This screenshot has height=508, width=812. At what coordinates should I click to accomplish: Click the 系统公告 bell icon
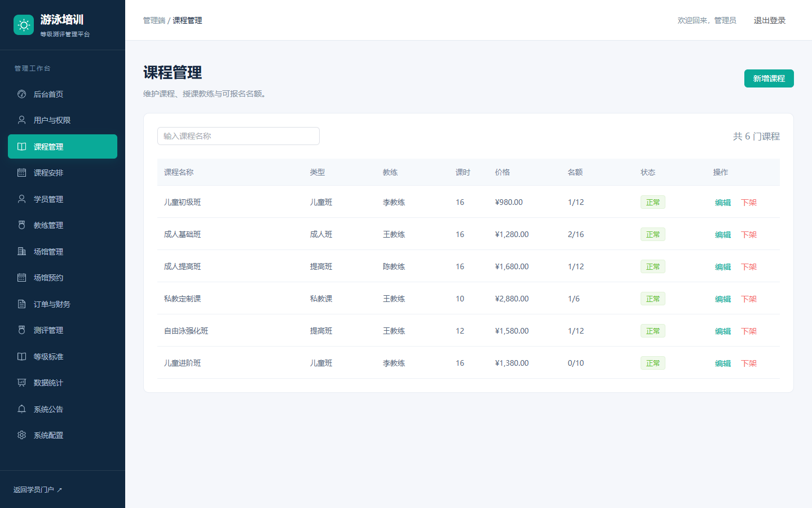click(x=21, y=409)
